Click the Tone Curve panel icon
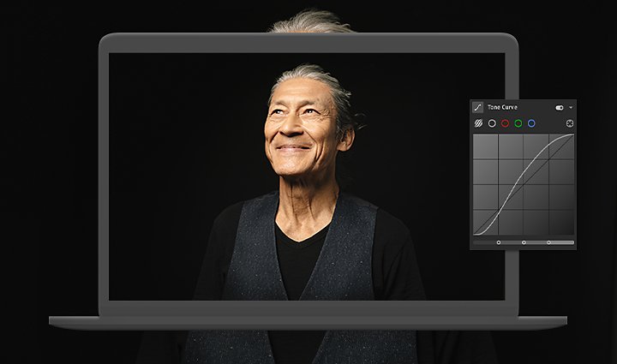 pyautogui.click(x=477, y=107)
